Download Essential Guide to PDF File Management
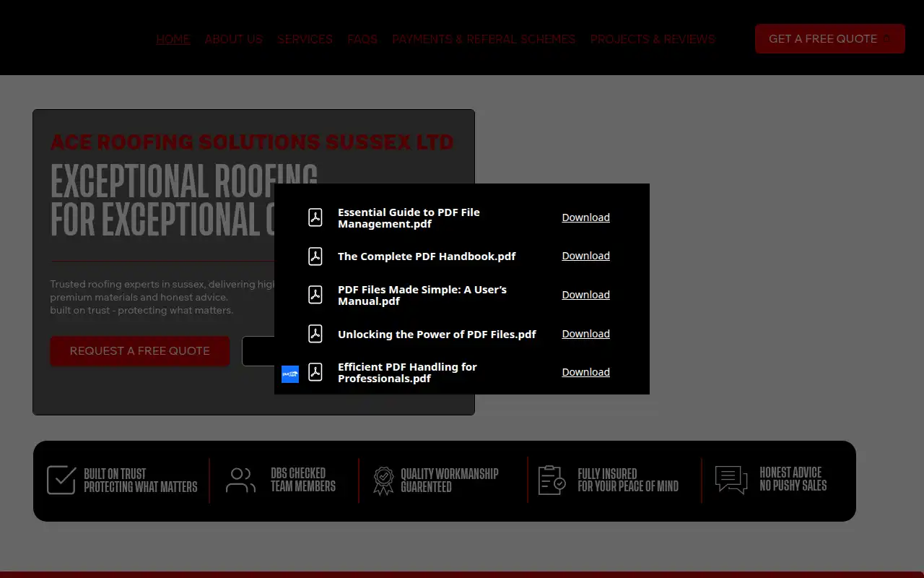924x578 pixels. tap(586, 217)
